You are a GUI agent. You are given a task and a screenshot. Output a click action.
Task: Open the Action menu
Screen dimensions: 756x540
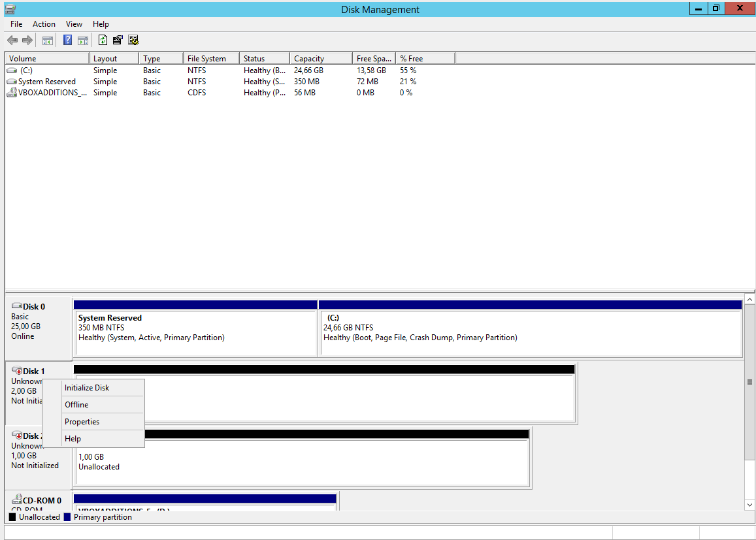tap(44, 24)
